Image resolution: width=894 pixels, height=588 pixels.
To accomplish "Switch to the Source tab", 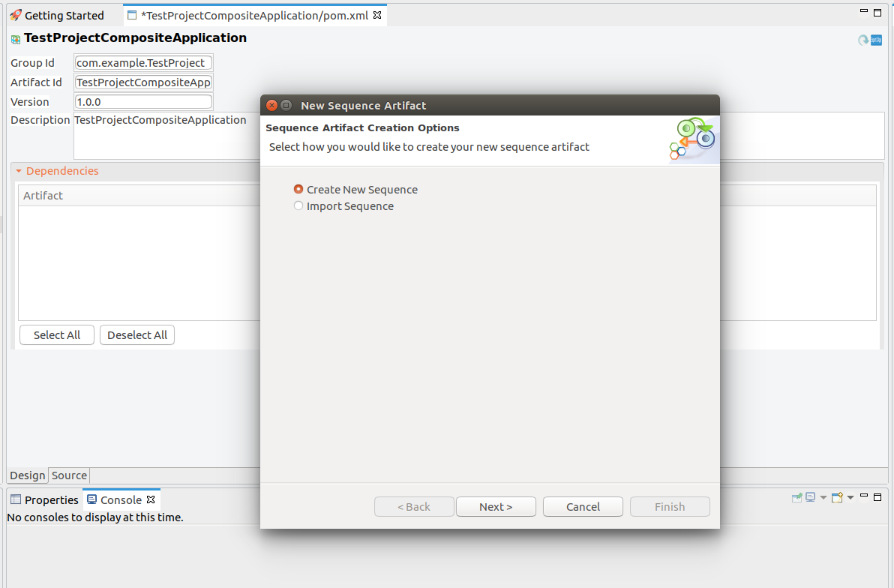I will 68,475.
